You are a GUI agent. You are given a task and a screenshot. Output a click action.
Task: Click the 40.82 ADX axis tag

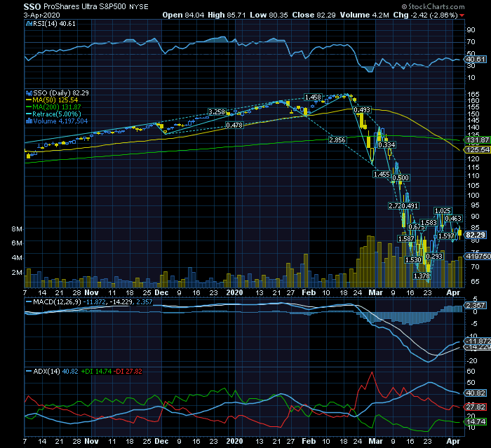pyautogui.click(x=476, y=393)
